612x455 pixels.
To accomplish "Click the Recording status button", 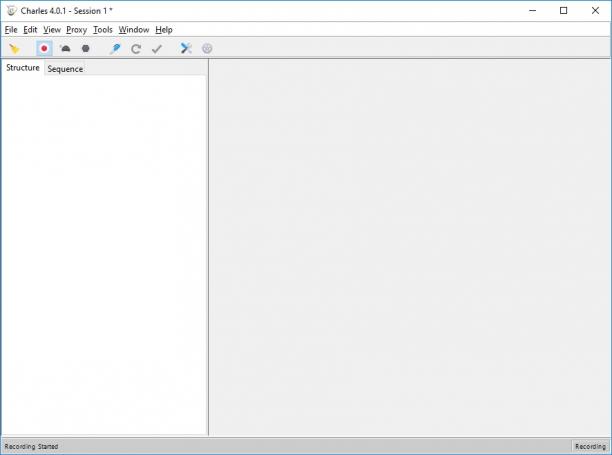I will 591,446.
